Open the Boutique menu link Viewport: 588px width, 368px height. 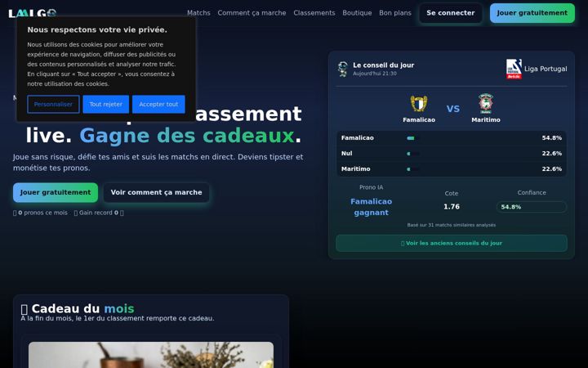357,13
